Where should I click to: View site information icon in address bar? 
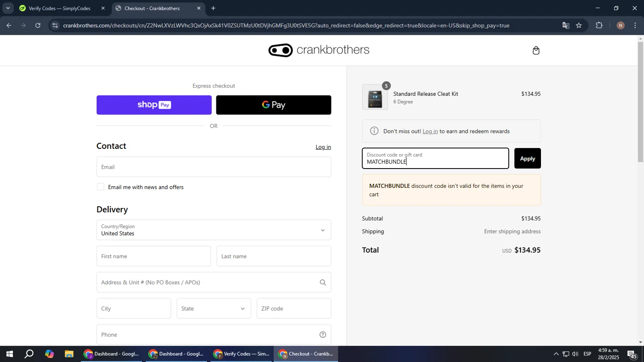point(55,25)
